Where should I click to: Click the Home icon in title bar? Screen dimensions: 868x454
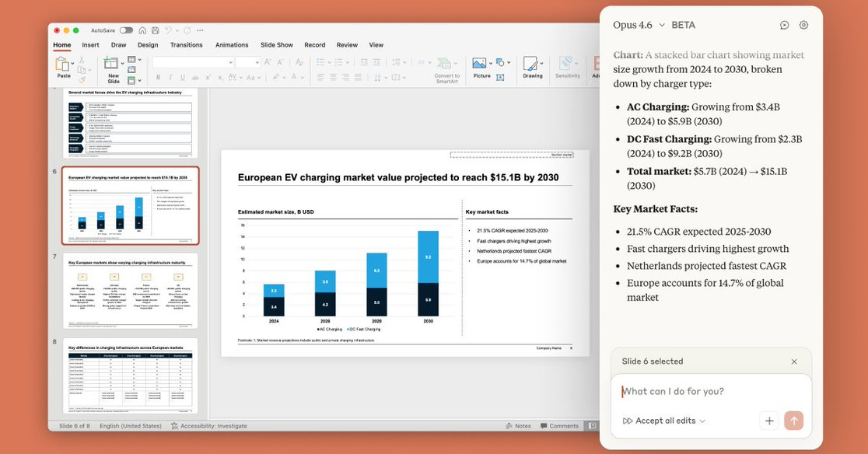142,30
